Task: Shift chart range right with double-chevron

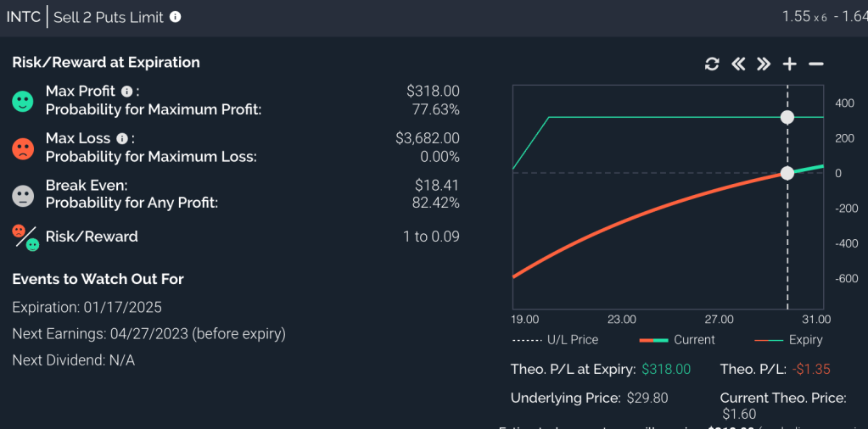Action: click(x=764, y=64)
